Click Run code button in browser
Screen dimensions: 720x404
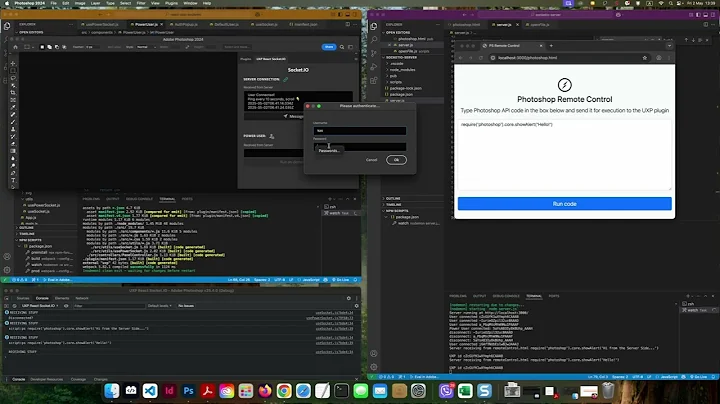pos(564,204)
